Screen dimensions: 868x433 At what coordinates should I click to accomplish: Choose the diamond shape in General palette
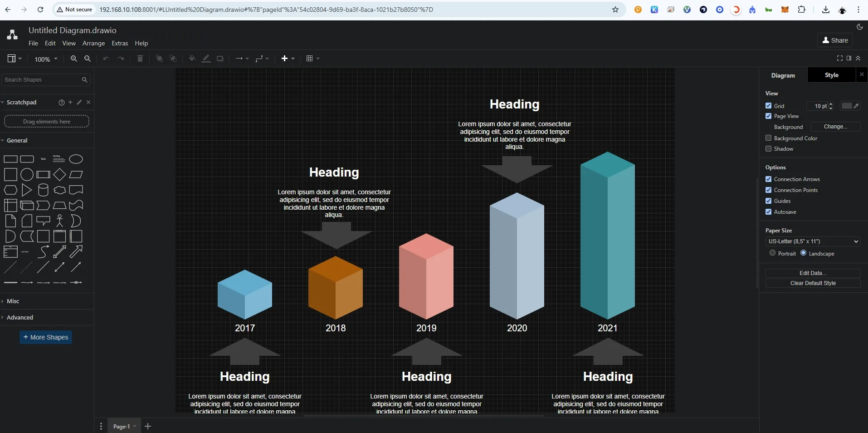pos(59,174)
